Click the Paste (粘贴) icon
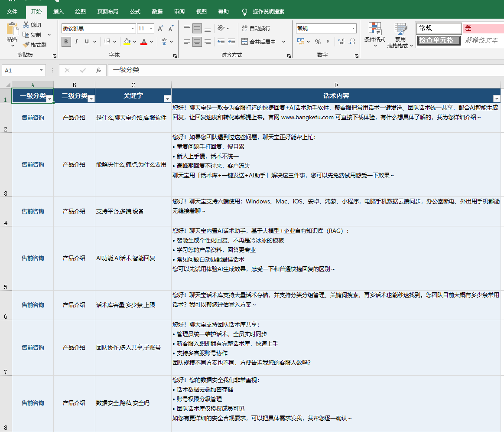504x432 pixels. click(x=12, y=29)
